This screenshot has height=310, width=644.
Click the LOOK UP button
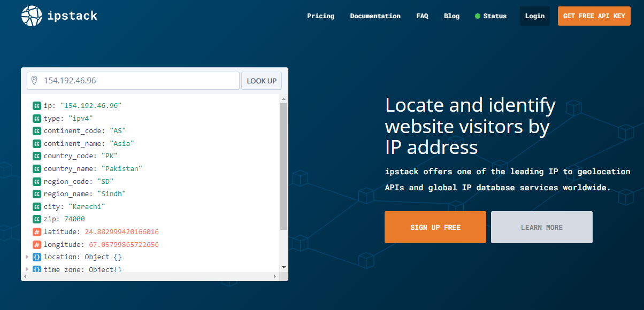[262, 81]
